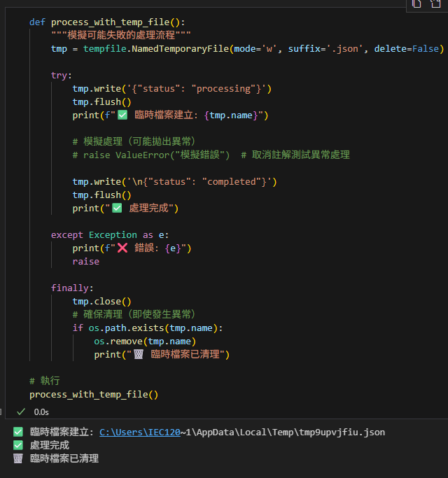448x478 pixels.
Task: Click the 0.0s execution time label
Action: point(41,412)
